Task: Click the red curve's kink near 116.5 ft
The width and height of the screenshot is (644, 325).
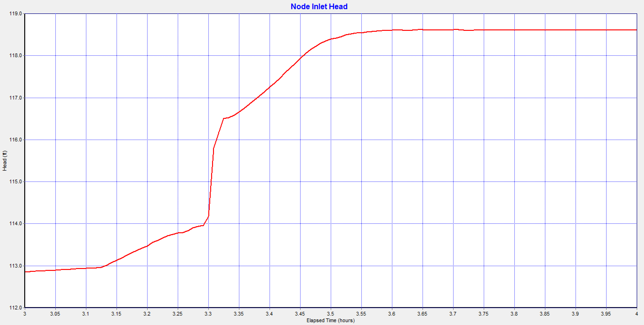Action: click(x=224, y=118)
